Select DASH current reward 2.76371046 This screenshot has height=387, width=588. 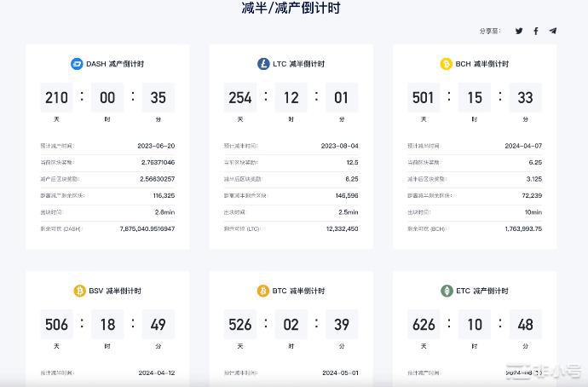pyautogui.click(x=158, y=162)
